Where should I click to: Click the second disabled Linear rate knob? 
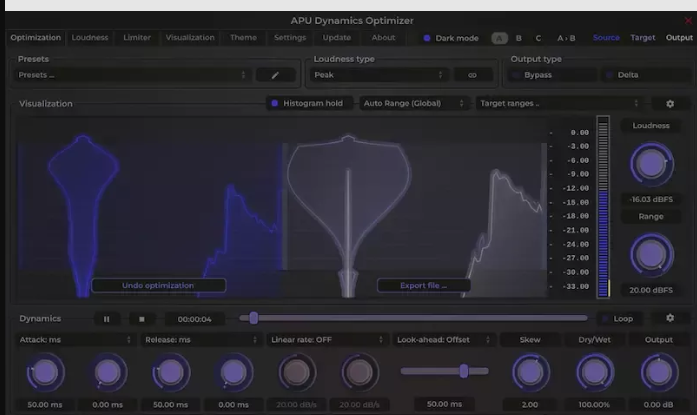359,372
